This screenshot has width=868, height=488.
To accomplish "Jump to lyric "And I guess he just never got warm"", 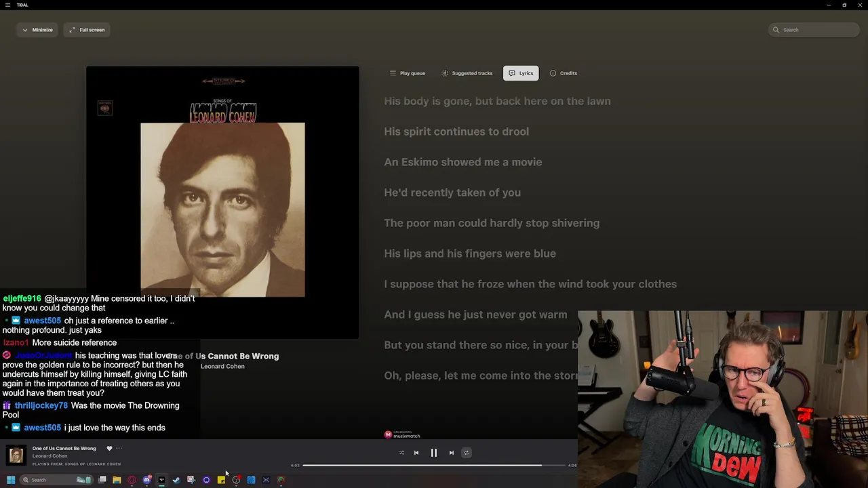I will (x=475, y=314).
